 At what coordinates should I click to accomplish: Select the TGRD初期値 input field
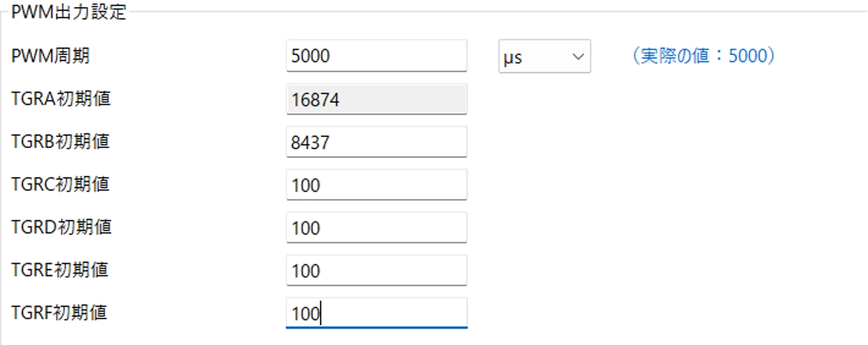tap(376, 228)
